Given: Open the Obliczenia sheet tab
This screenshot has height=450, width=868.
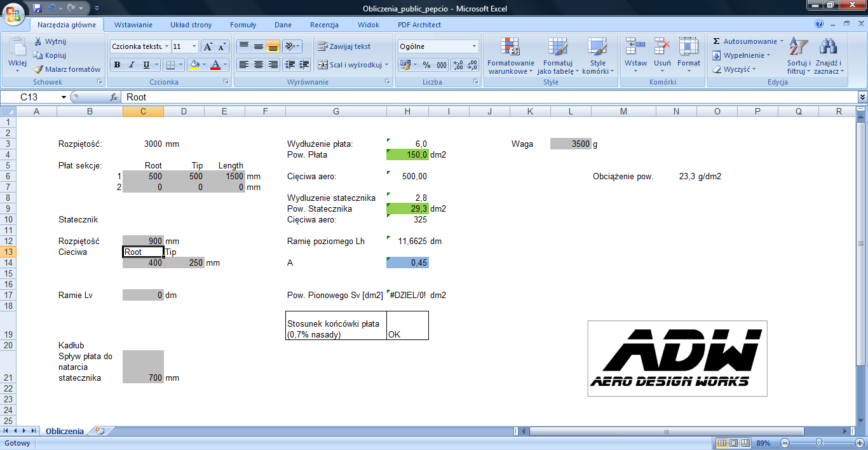Looking at the screenshot, I should (x=64, y=431).
